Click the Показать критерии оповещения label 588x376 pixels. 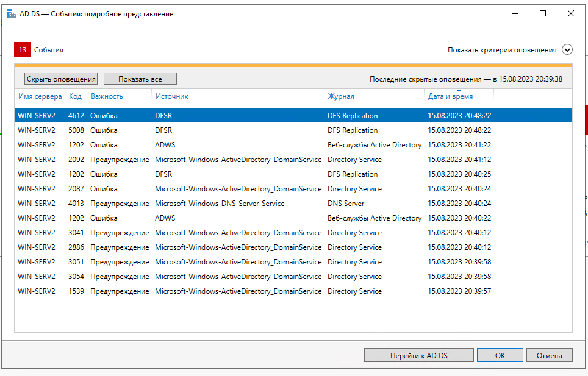click(x=501, y=50)
